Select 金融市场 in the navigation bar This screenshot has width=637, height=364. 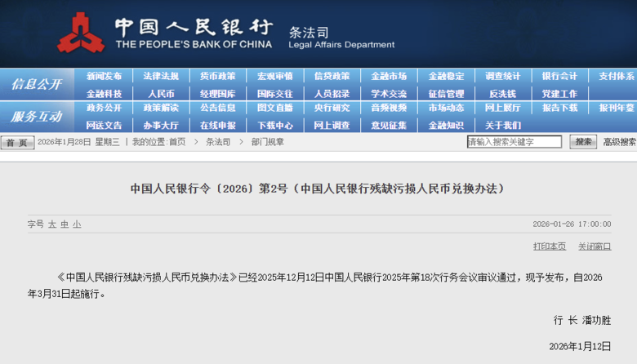[389, 76]
